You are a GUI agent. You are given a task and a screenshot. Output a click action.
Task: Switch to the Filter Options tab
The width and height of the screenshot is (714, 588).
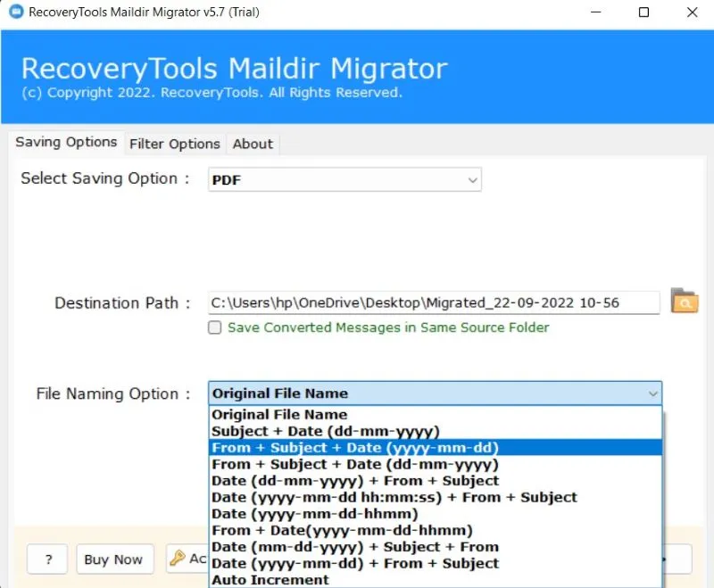point(174,144)
